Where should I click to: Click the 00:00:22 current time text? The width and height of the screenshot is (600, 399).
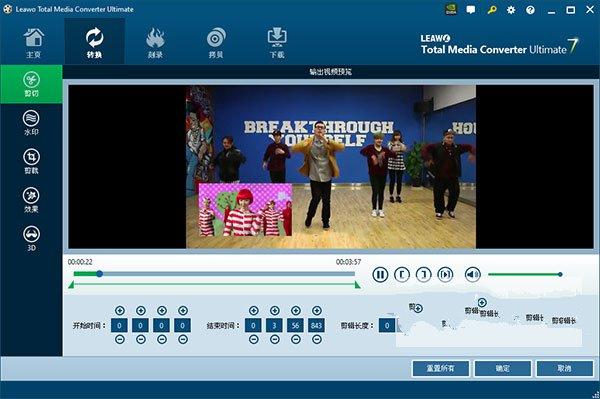coord(80,262)
